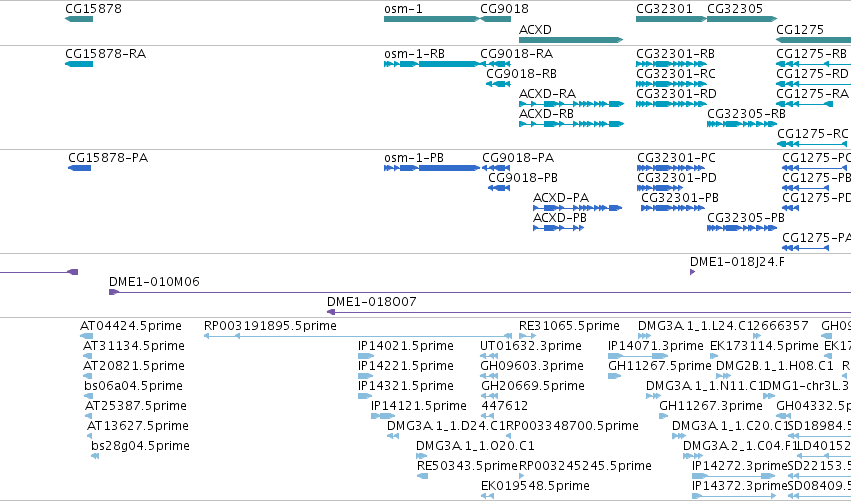
Task: Click transcript CG32301-RC
Action: 676,74
